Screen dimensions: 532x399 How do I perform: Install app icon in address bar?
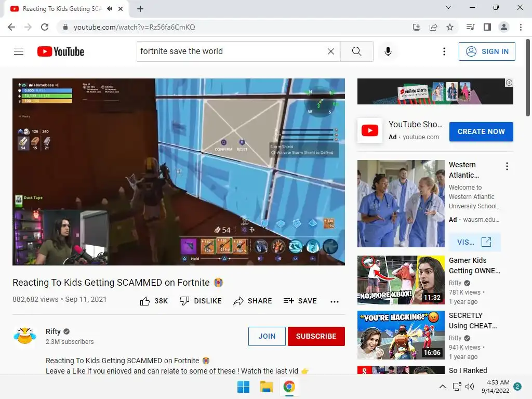(x=417, y=27)
